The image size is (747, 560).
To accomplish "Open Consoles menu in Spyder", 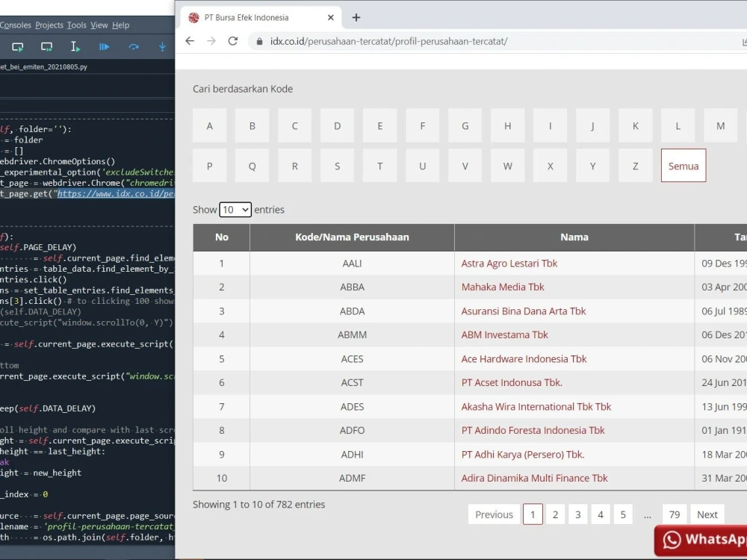I will point(15,25).
